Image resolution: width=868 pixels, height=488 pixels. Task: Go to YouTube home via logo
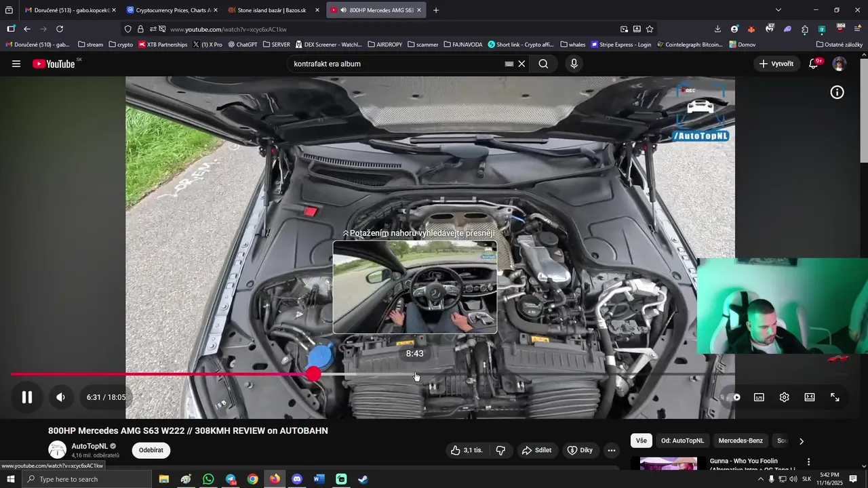pyautogui.click(x=54, y=64)
